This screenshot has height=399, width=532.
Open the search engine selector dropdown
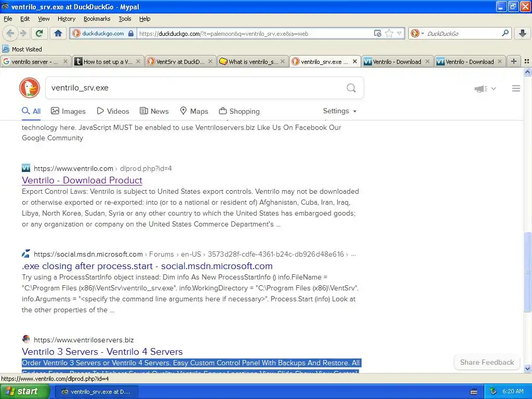pos(417,33)
